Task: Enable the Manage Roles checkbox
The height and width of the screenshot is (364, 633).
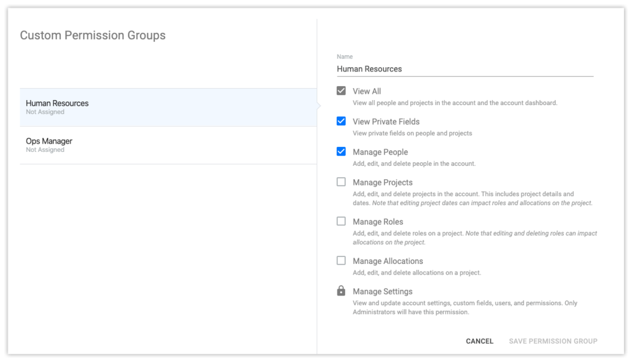Action: pos(341,221)
